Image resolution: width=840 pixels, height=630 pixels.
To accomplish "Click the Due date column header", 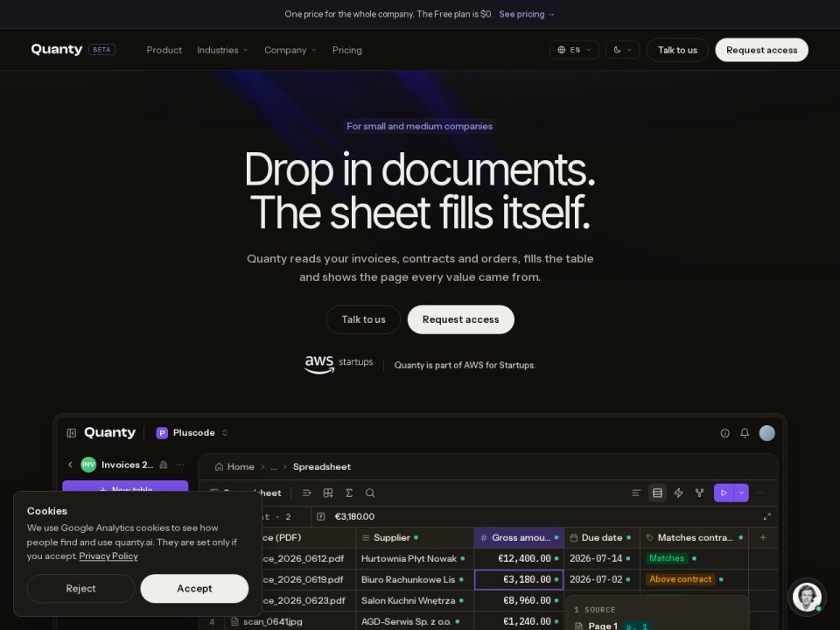I will pos(602,537).
